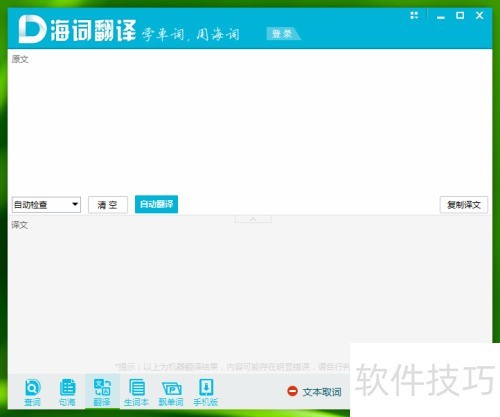Image resolution: width=500 pixels, height=417 pixels.
Task: Open the 自动检查 language dropdown
Action: click(46, 204)
